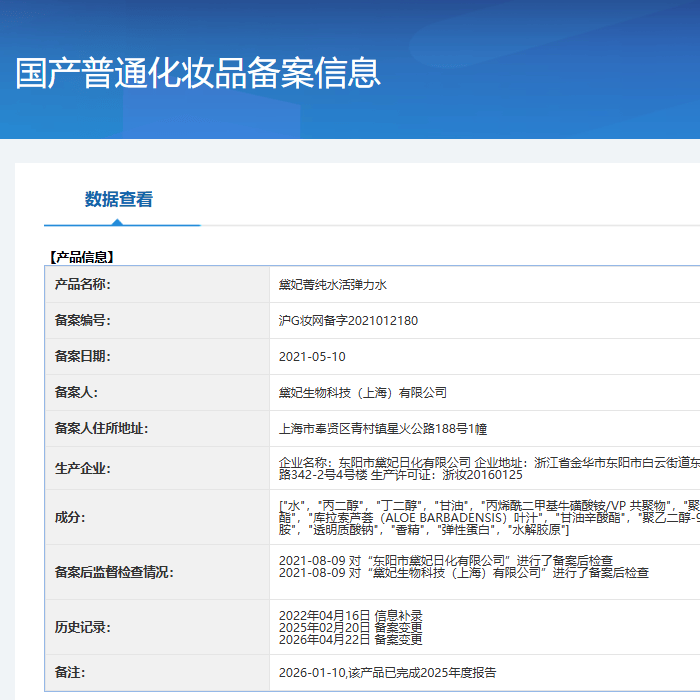Select filing number 沪G妆网备字2021012180
The height and width of the screenshot is (700, 700).
tap(348, 321)
